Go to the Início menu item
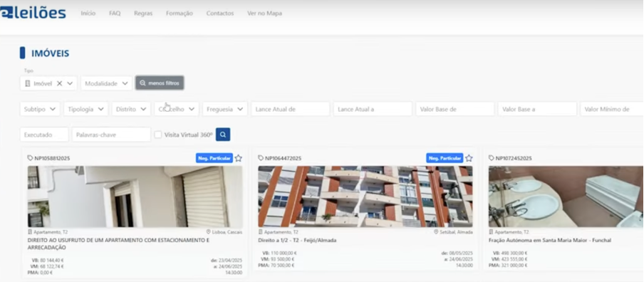This screenshot has height=282, width=644. [88, 14]
